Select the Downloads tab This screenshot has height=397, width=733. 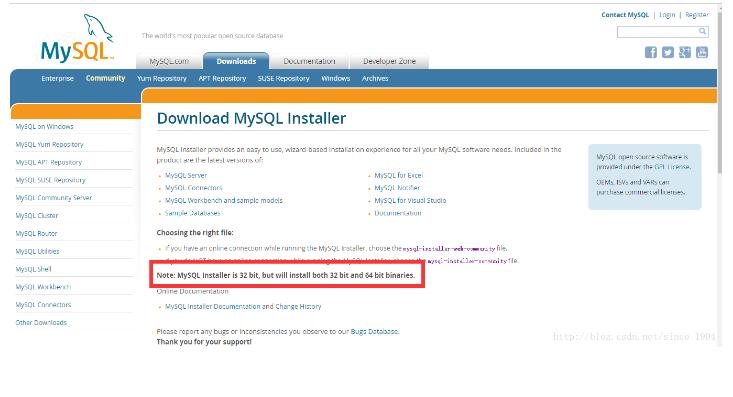point(236,61)
